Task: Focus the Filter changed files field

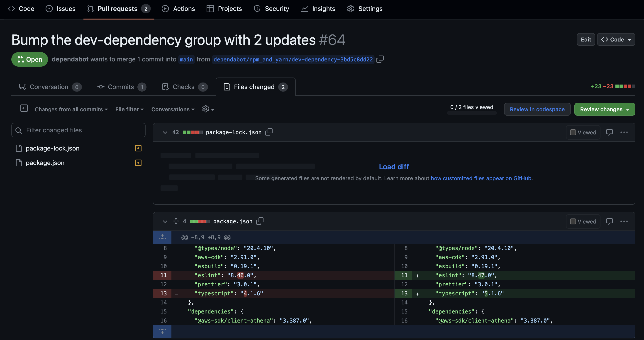Action: click(x=78, y=130)
